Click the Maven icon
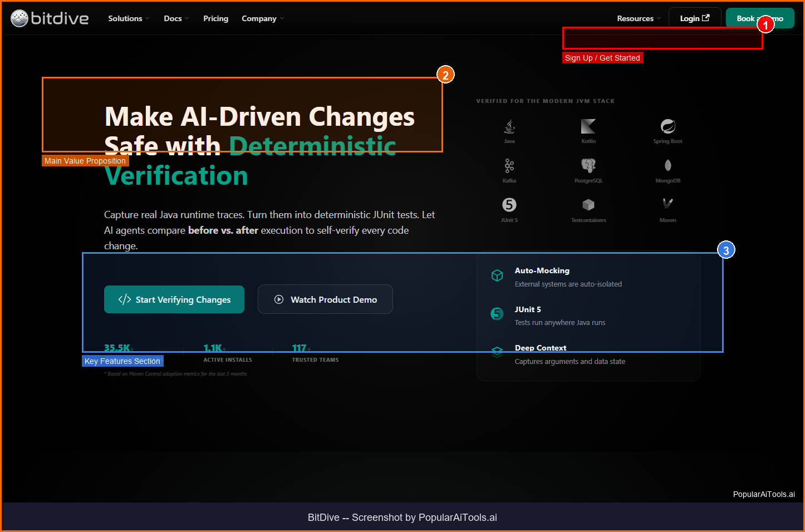Viewport: 805px width, 532px height. point(667,204)
